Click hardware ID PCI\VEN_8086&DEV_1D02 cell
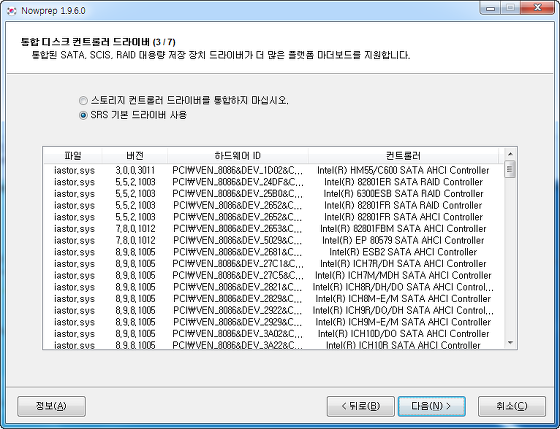This screenshot has width=560, height=429. tap(238, 170)
